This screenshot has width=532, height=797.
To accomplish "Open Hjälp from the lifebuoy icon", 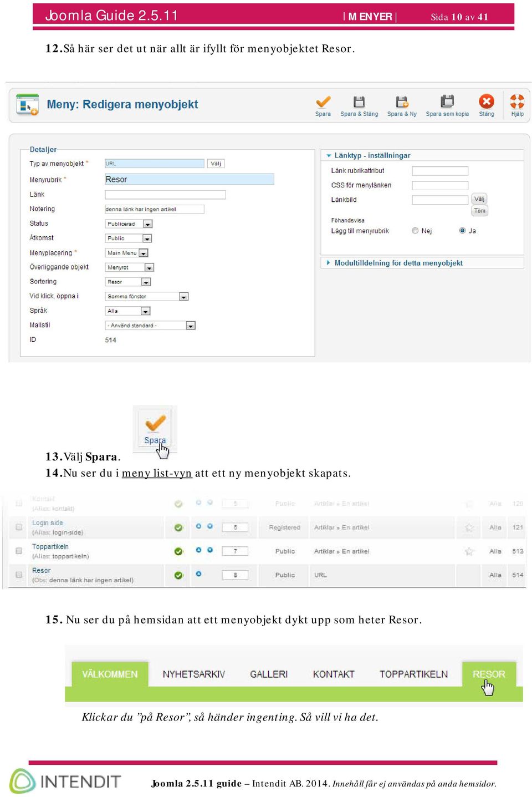I will tap(517, 105).
